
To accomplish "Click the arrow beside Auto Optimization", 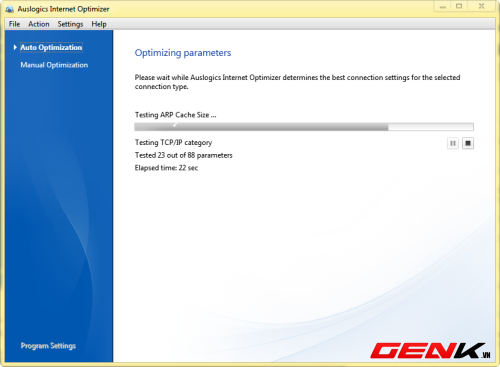I will click(15, 47).
